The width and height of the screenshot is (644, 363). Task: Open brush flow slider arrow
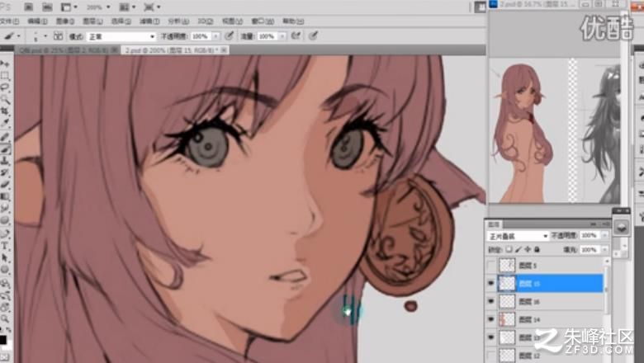click(x=282, y=36)
